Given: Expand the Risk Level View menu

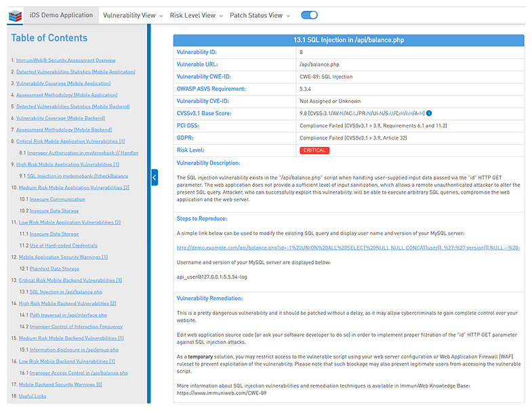Looking at the screenshot, I should (196, 15).
